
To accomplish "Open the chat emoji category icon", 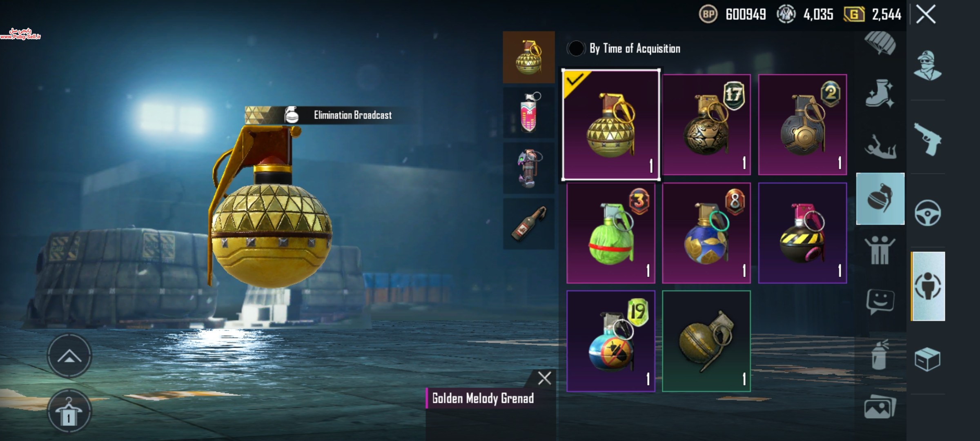I will (880, 302).
